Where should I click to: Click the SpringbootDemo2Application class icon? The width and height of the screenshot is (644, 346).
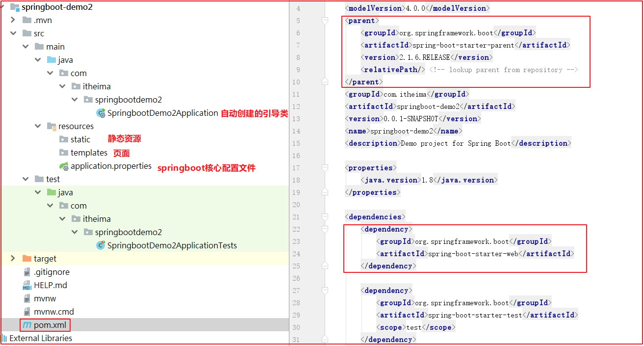[101, 113]
